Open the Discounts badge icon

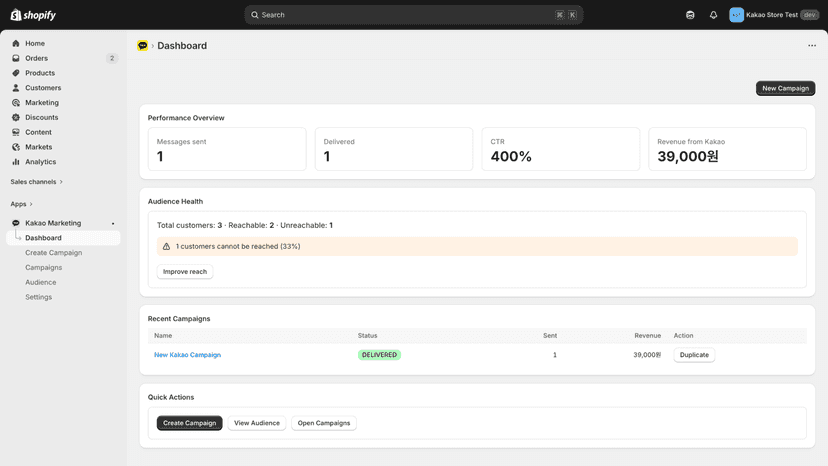click(16, 117)
